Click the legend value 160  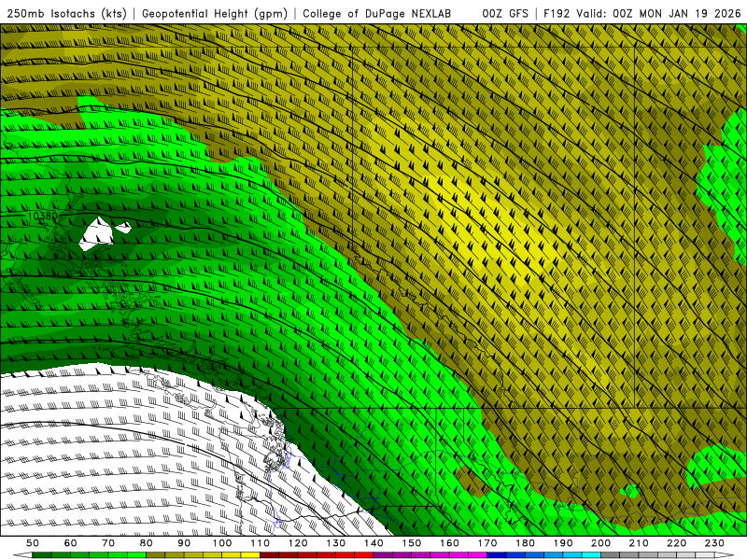pos(449,543)
